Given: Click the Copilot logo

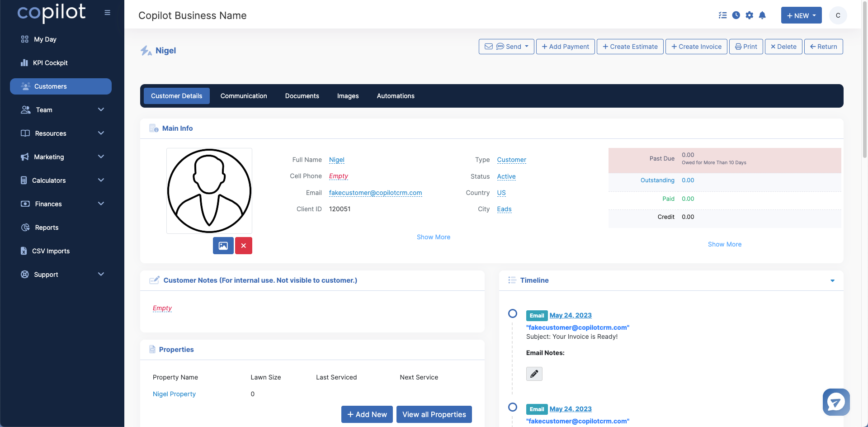Looking at the screenshot, I should 51,13.
